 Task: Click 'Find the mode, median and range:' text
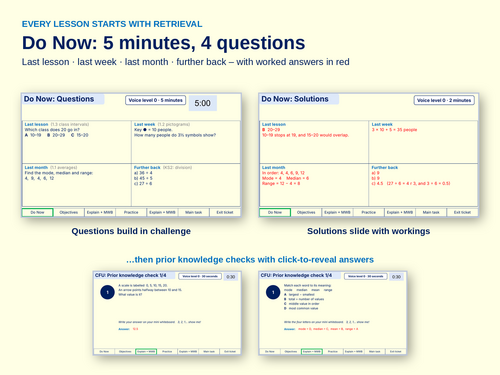coord(59,173)
